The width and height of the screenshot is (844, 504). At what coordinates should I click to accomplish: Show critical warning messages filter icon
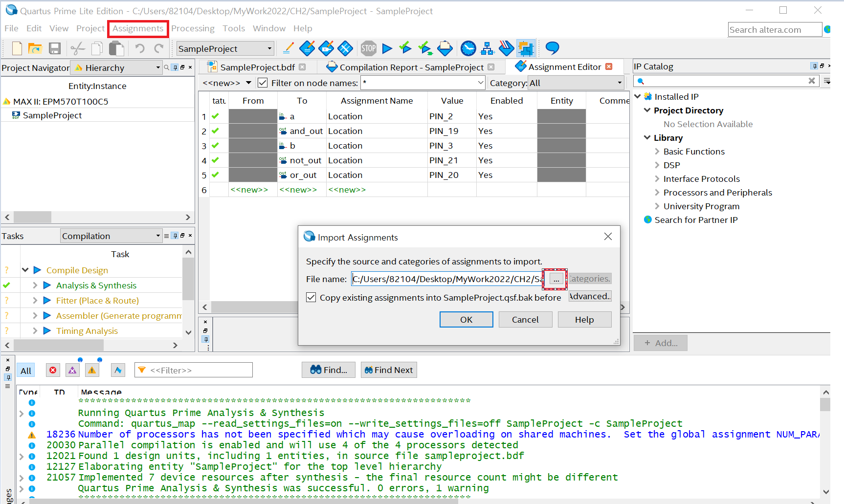72,370
